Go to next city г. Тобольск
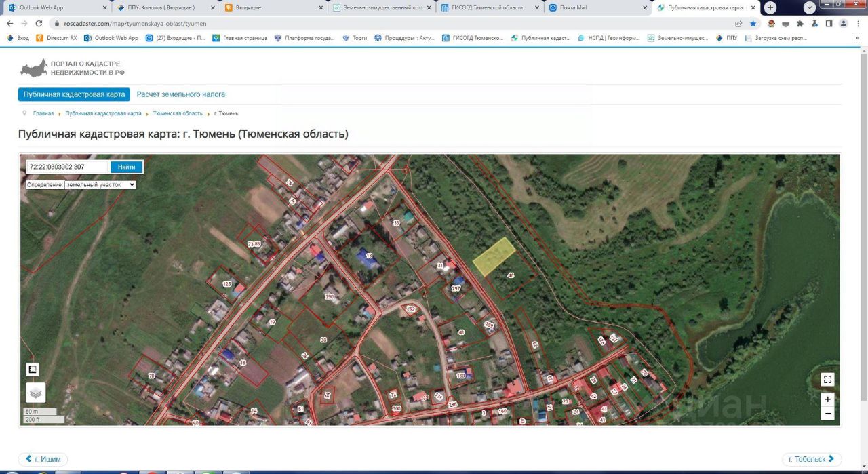This screenshot has height=474, width=868. tap(812, 459)
